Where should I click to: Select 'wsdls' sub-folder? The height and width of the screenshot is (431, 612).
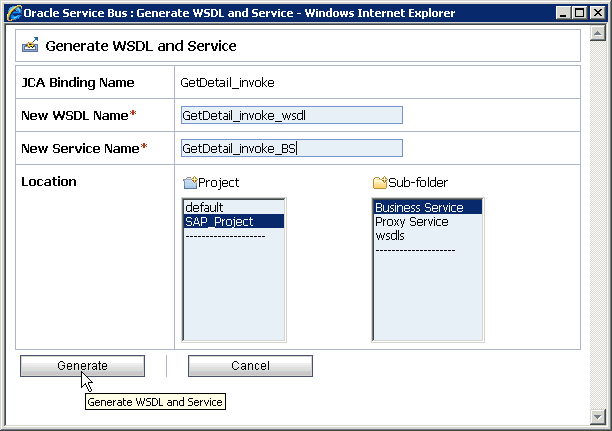(428, 236)
